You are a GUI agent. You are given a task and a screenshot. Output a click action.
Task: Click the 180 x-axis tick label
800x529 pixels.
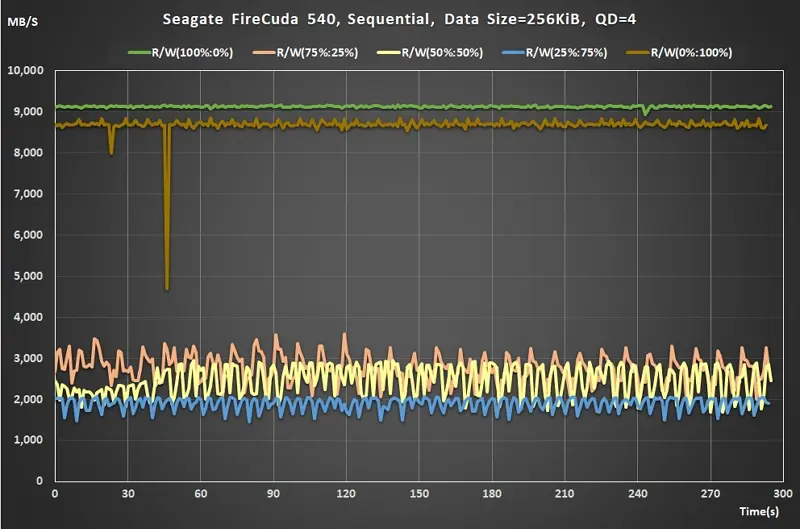pyautogui.click(x=492, y=494)
